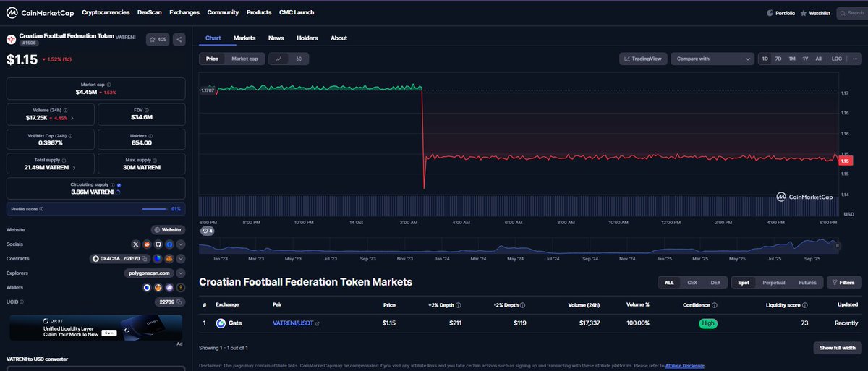Open the Website dropdown button
Image resolution: width=868 pixels, height=371 pixels.
pyautogui.click(x=168, y=229)
